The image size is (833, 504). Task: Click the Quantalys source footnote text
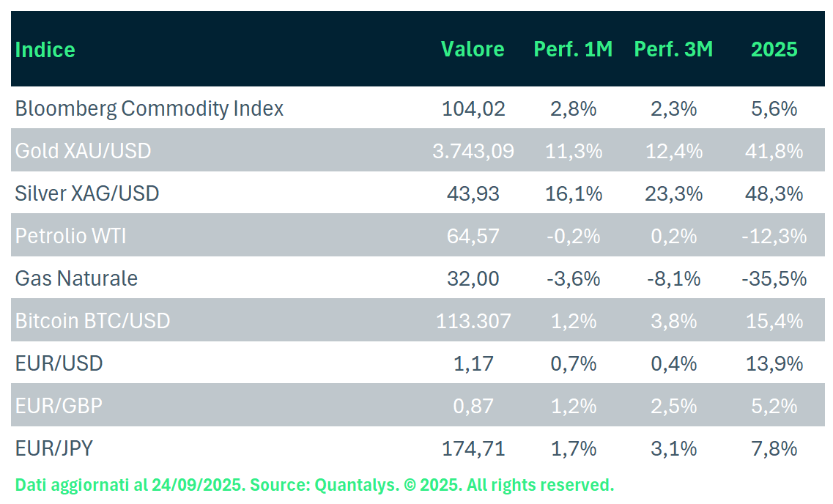314,485
